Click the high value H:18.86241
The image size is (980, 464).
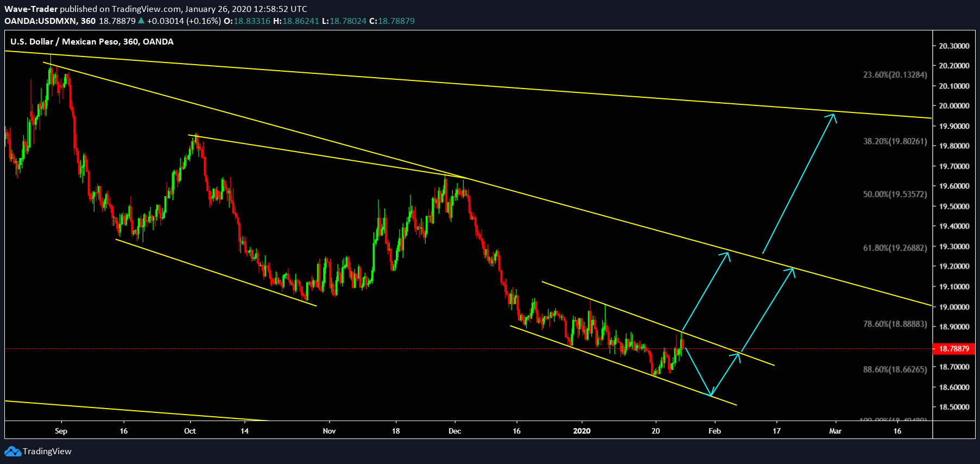[x=296, y=21]
